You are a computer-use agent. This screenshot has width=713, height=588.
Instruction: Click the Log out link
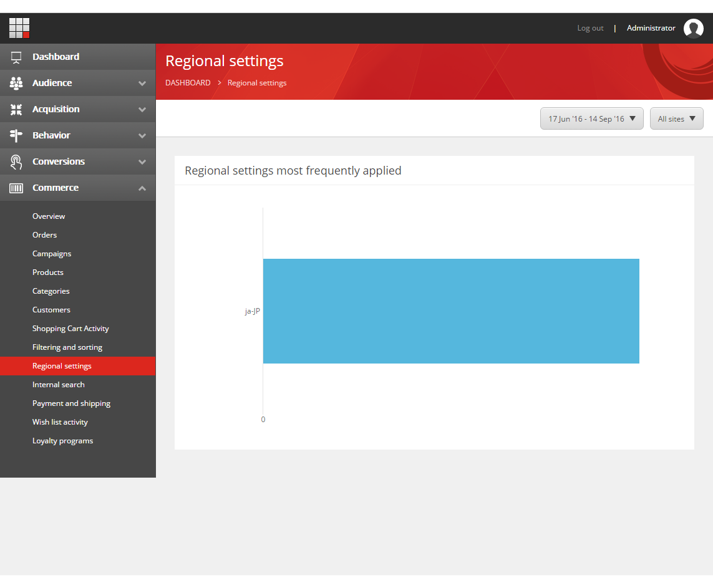(590, 28)
